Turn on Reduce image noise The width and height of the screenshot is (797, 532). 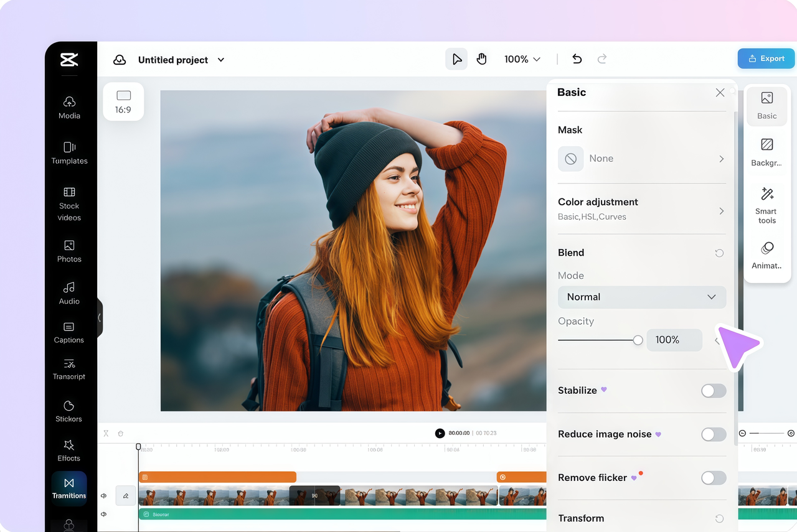click(x=714, y=434)
